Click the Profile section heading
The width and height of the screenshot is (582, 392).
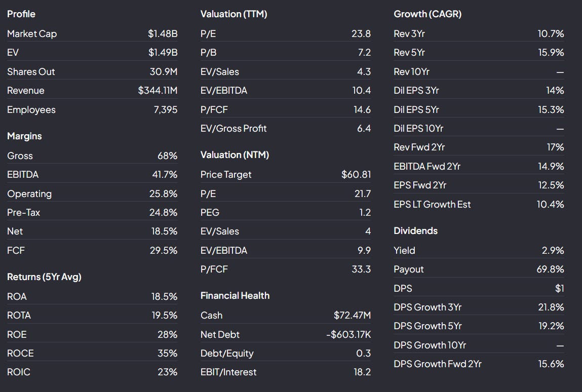click(x=21, y=14)
